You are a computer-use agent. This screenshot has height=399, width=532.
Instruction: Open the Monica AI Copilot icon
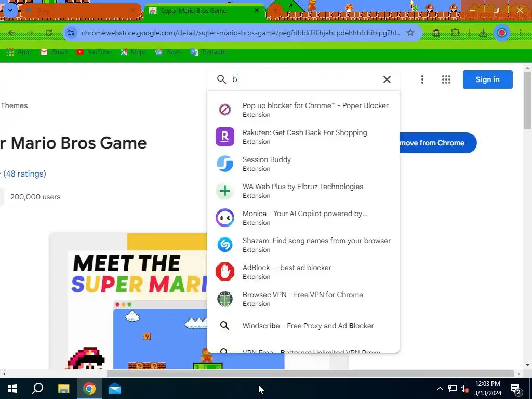pyautogui.click(x=224, y=218)
